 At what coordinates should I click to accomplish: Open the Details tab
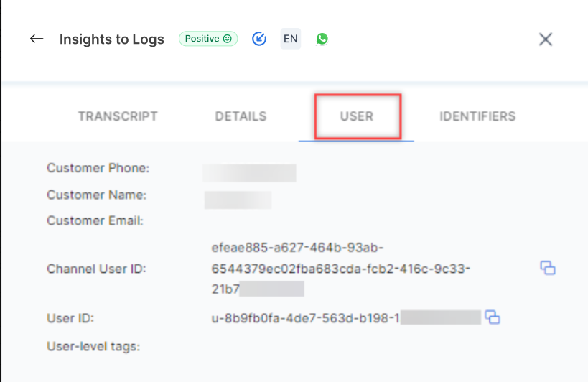[x=241, y=116]
